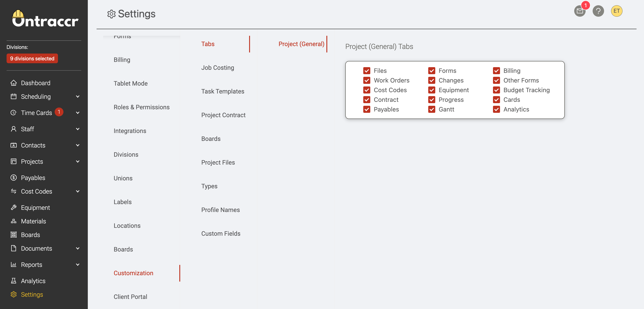Click the Materials icon in sidebar
Screen dimensions: 644x309
pos(14,221)
